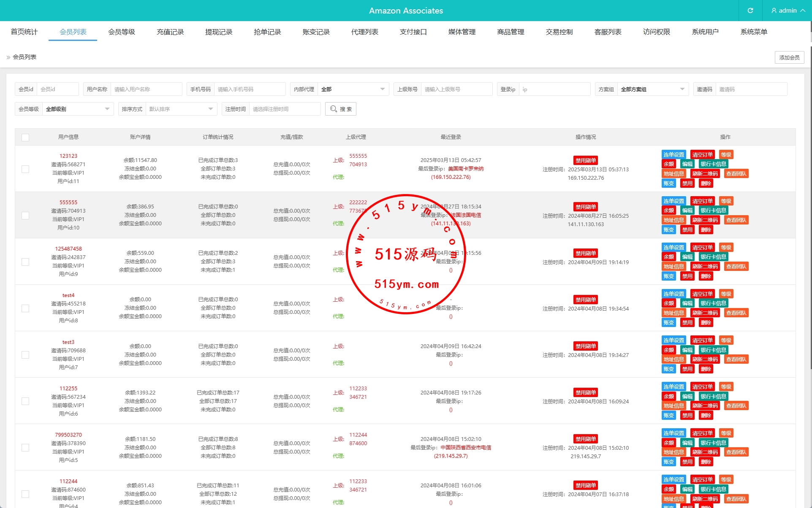Open the 会员等级 level dropdown

point(77,109)
